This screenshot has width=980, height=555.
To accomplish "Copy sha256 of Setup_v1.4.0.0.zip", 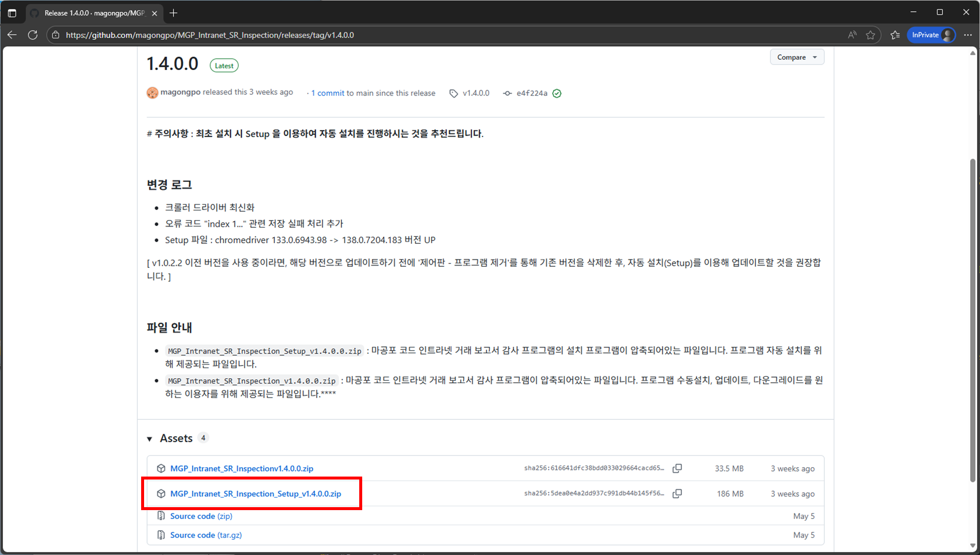I will coord(677,493).
